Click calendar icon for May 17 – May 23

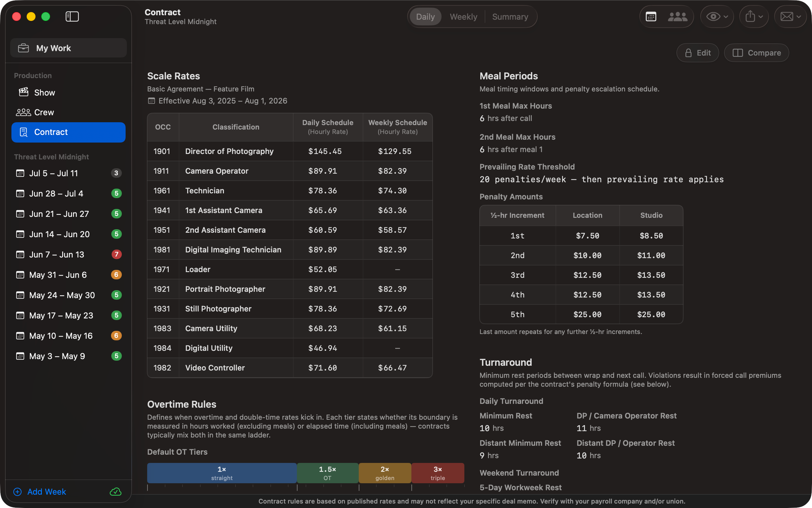click(x=20, y=316)
